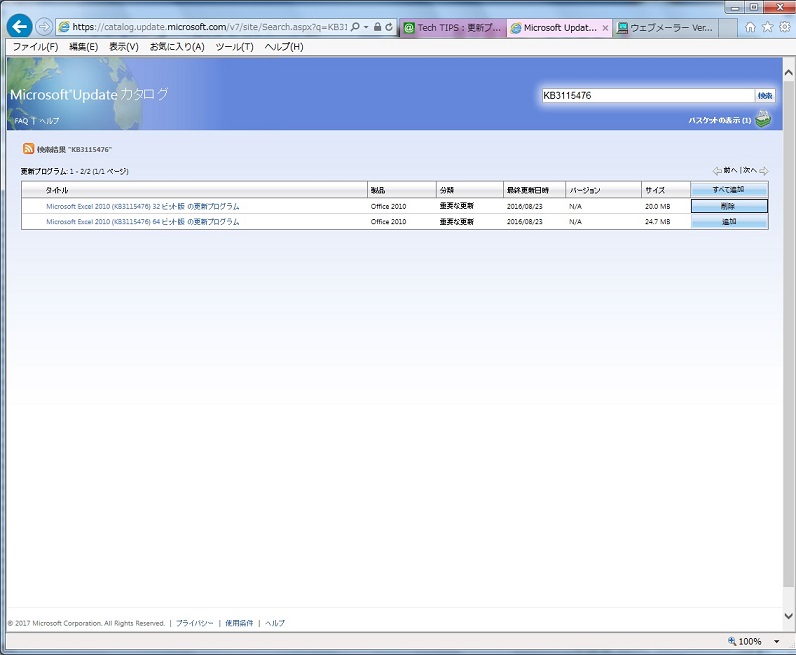Open the address bar dropdown arrow
Viewport: 796px width, 655px height.
point(366,27)
